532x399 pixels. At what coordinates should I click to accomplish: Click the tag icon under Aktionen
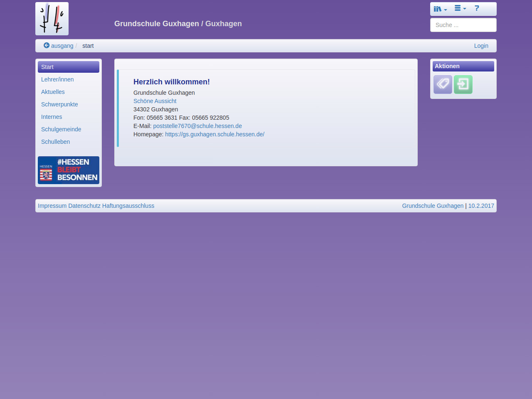point(443,84)
